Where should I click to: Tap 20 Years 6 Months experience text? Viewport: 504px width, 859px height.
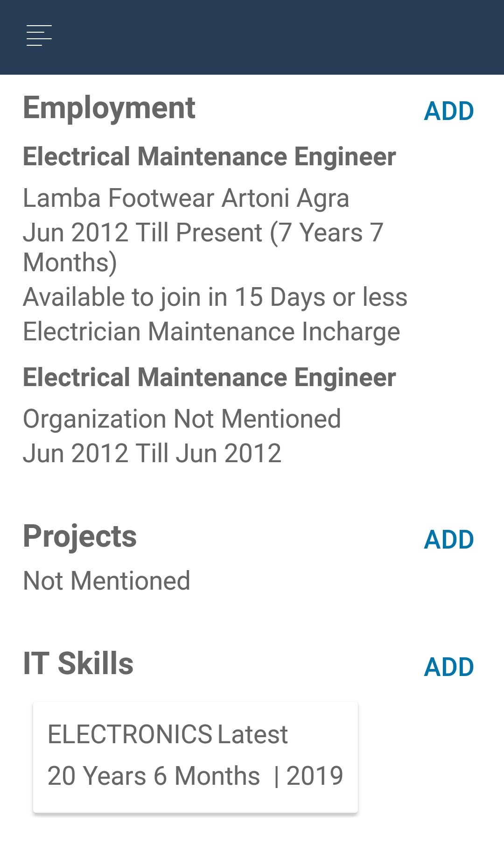154,776
